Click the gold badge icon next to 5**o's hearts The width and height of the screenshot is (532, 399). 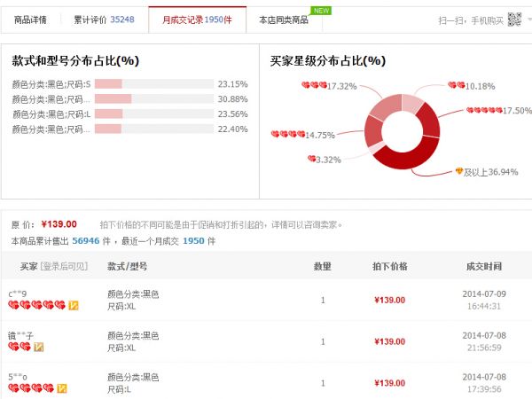62,388
